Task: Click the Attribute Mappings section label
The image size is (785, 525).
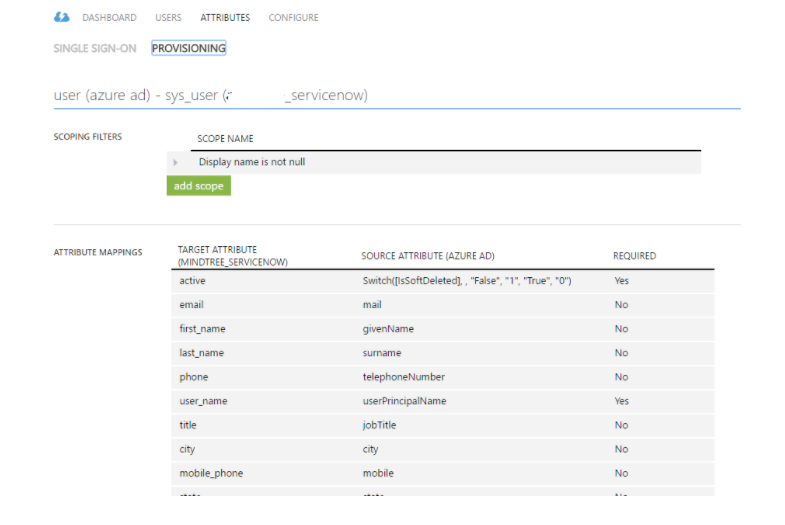Action: (98, 252)
